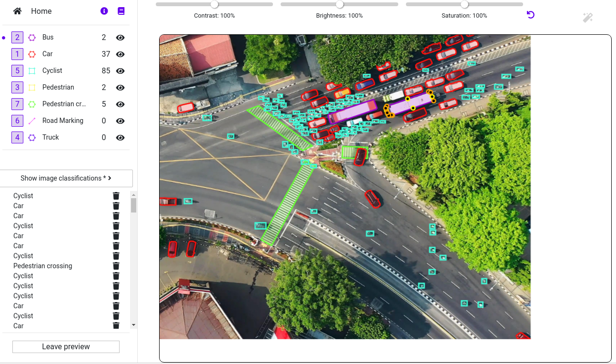Screen dimensions: 616x364
Task: Select the Bus class icon
Action: point(31,37)
